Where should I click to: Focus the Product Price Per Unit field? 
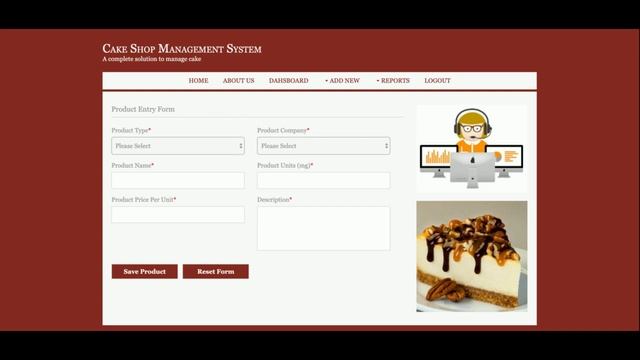pyautogui.click(x=178, y=215)
